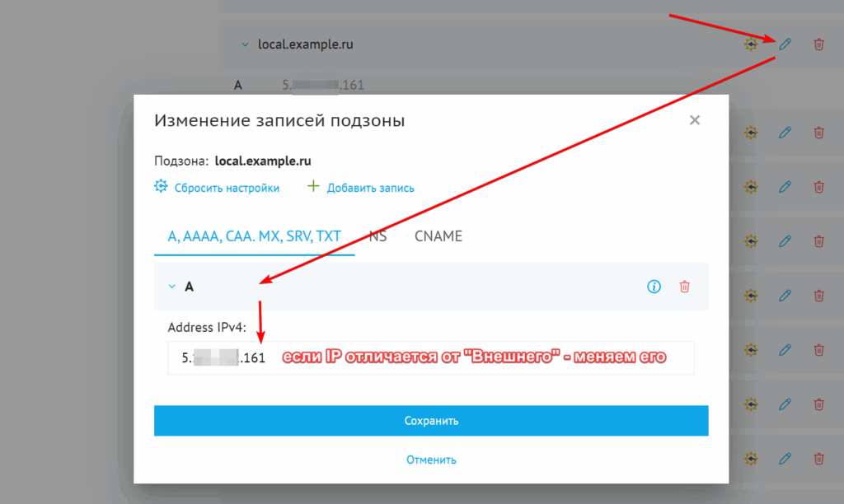
Task: Delete local.example.ru subzone via trash icon
Action: point(818,44)
